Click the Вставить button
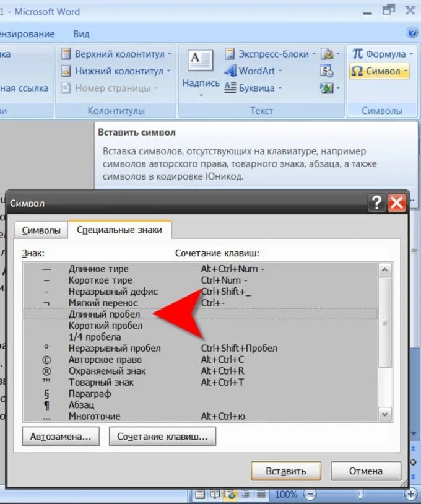Viewport: 421px width, 504px height. click(x=286, y=471)
